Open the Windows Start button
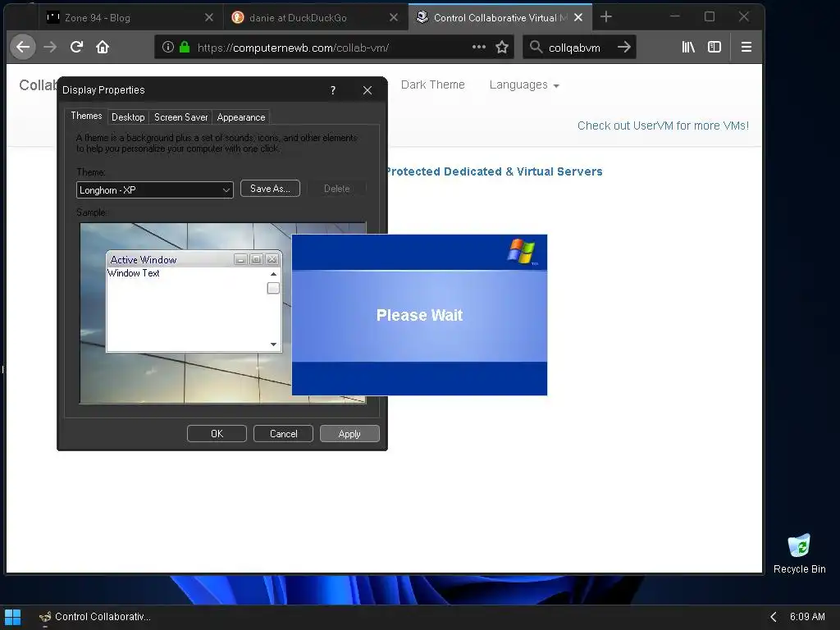This screenshot has height=630, width=840. (x=12, y=617)
